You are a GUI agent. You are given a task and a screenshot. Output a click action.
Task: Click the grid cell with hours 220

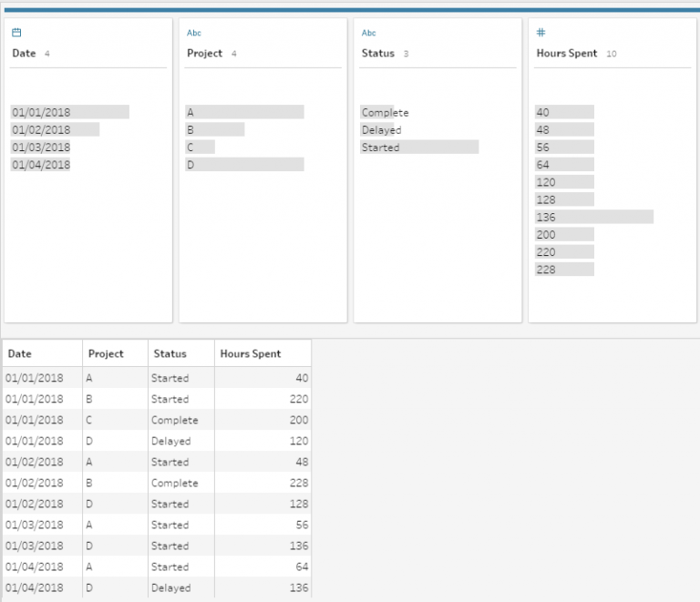(262, 399)
